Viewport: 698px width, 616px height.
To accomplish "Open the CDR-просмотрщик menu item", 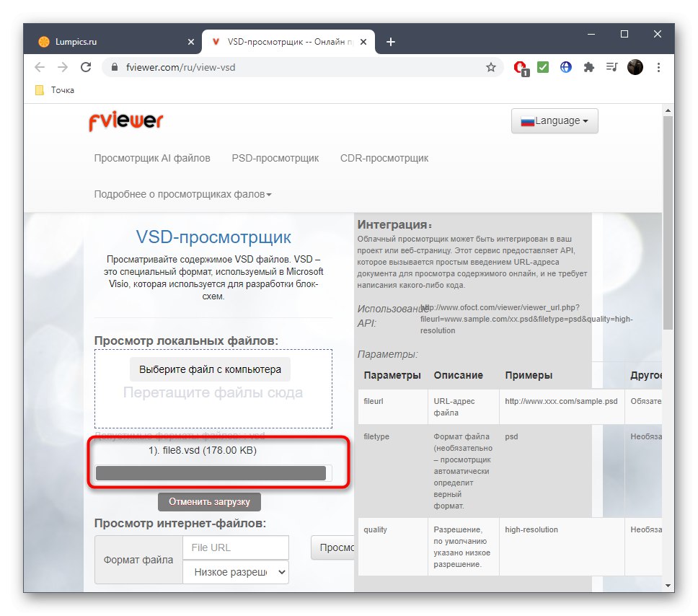I will (x=384, y=158).
